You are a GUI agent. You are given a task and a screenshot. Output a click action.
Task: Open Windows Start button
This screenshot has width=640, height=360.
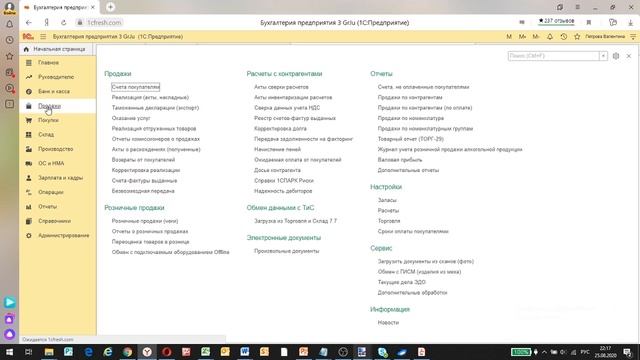9,352
